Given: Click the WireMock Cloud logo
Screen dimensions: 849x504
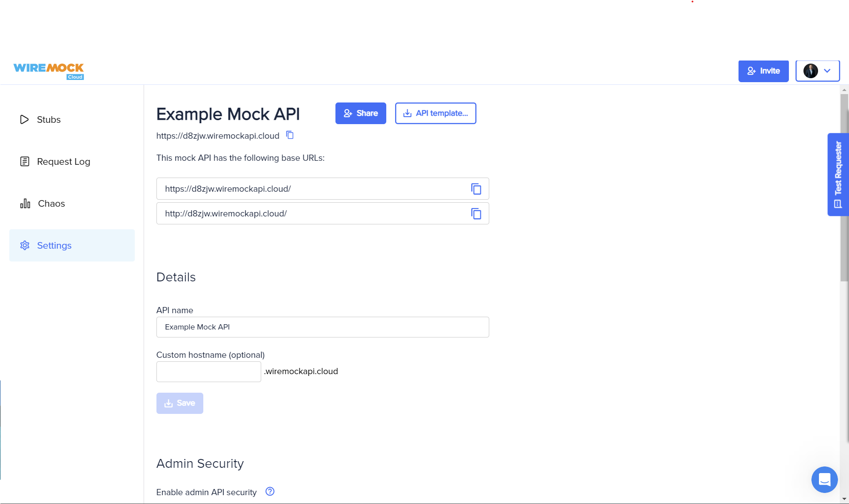Looking at the screenshot, I should coord(49,71).
